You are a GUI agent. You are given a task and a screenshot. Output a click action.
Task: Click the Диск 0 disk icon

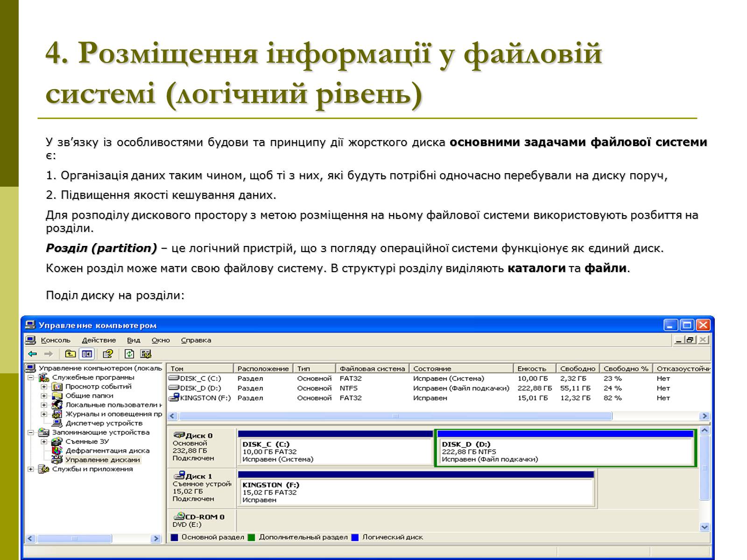179,435
